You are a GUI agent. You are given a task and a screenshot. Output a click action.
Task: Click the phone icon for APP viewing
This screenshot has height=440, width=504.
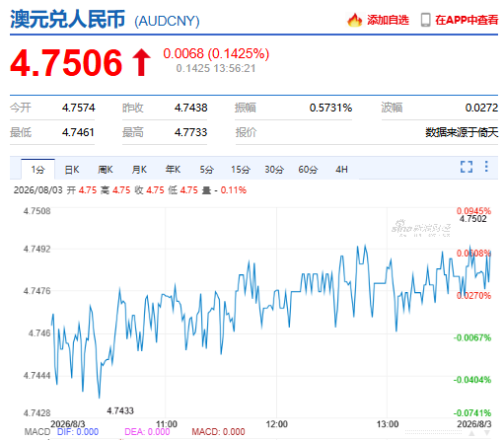pos(425,20)
